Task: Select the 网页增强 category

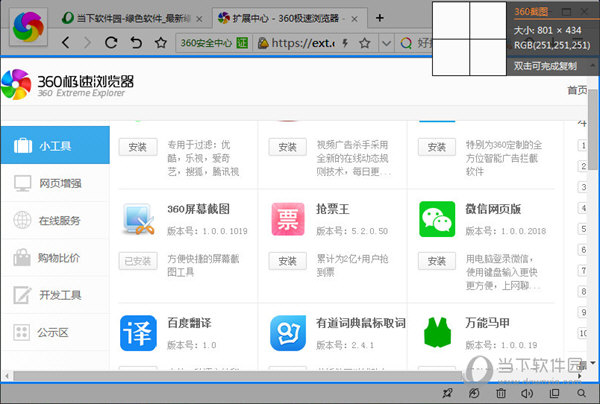Action: click(x=55, y=183)
